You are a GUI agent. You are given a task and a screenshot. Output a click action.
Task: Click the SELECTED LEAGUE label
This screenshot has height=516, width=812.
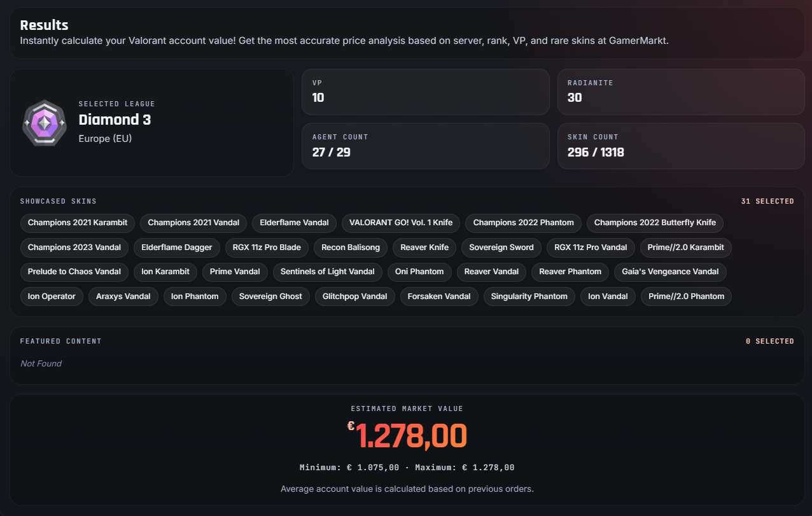point(116,104)
